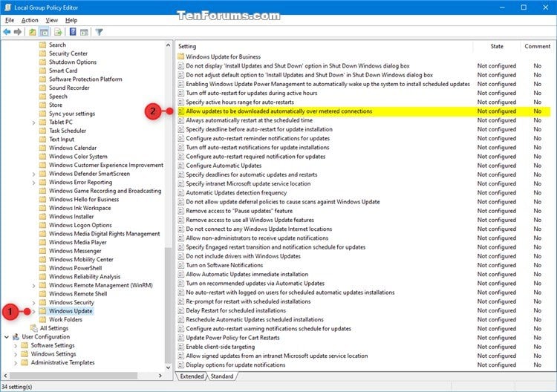This screenshot has width=557, height=392.
Task: Expand the Windows Defender SmartScreen node
Action: pyautogui.click(x=33, y=174)
